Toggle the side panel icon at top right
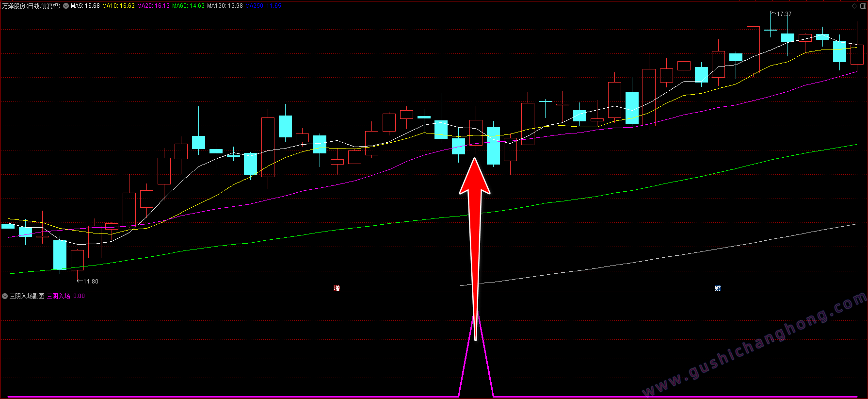 coord(862,6)
